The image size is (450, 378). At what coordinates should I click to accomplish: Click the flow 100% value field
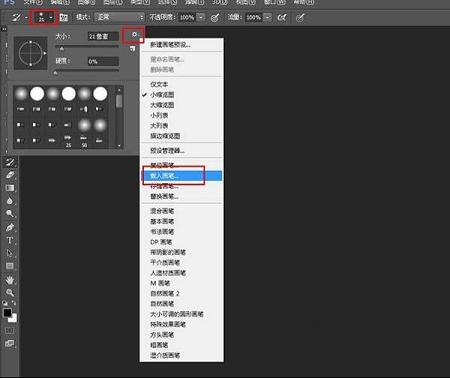pos(254,17)
